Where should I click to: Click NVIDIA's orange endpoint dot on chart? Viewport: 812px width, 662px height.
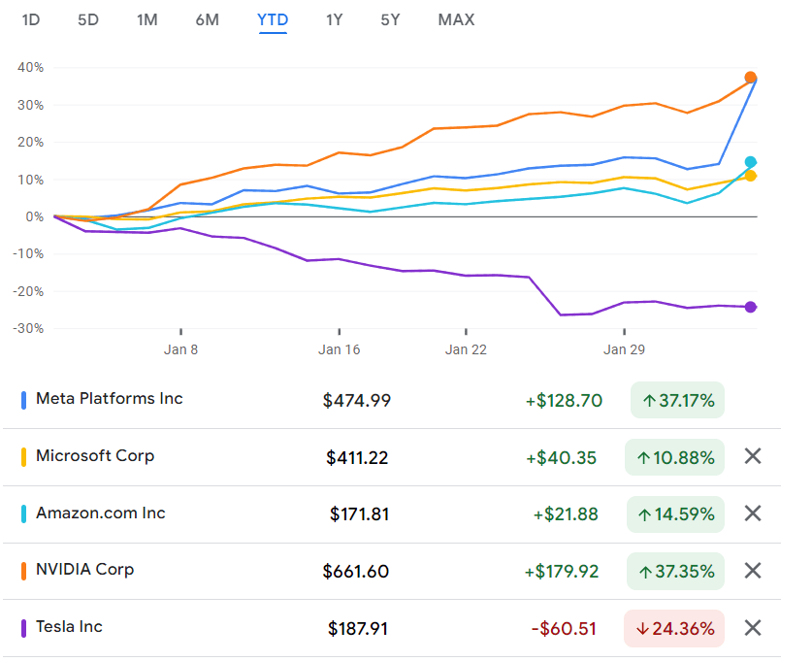pos(751,78)
